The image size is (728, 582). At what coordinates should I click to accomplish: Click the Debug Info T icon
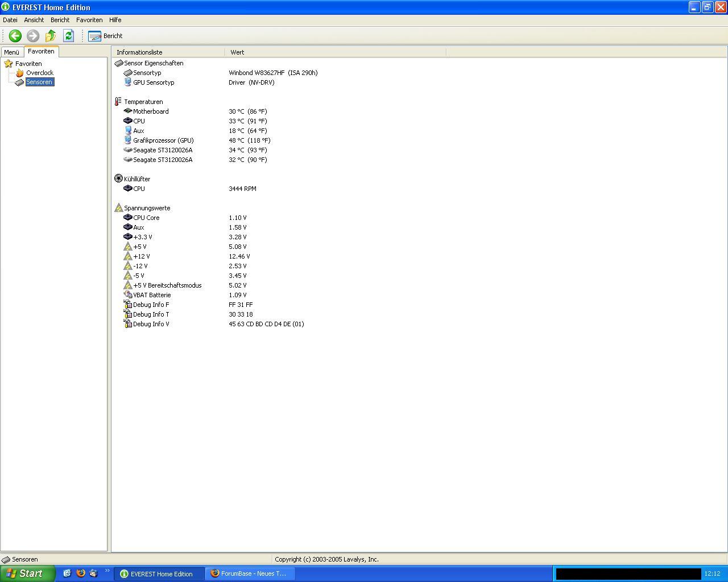coord(128,314)
